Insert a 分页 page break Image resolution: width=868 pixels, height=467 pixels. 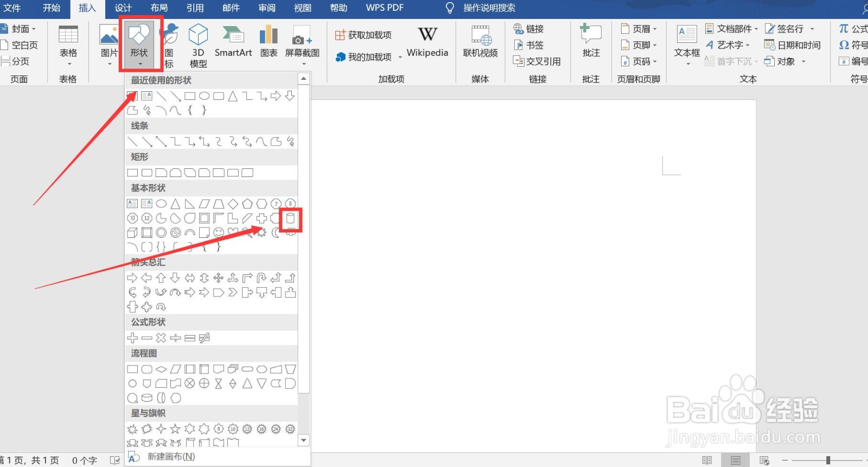click(x=15, y=61)
